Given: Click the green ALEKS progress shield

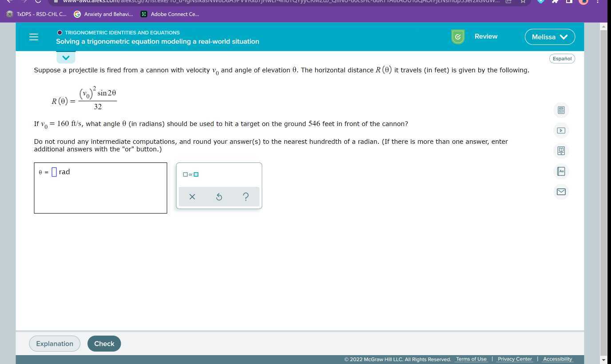Looking at the screenshot, I should tap(457, 36).
